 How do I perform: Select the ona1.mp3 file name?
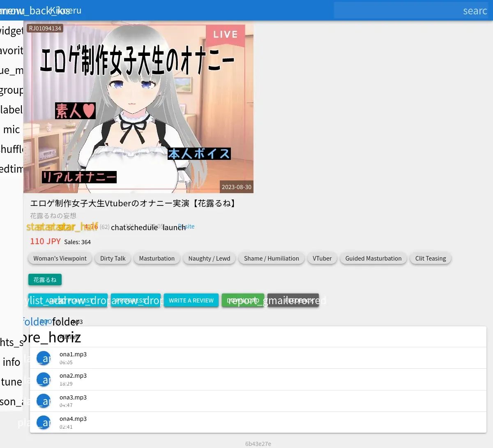click(x=73, y=354)
